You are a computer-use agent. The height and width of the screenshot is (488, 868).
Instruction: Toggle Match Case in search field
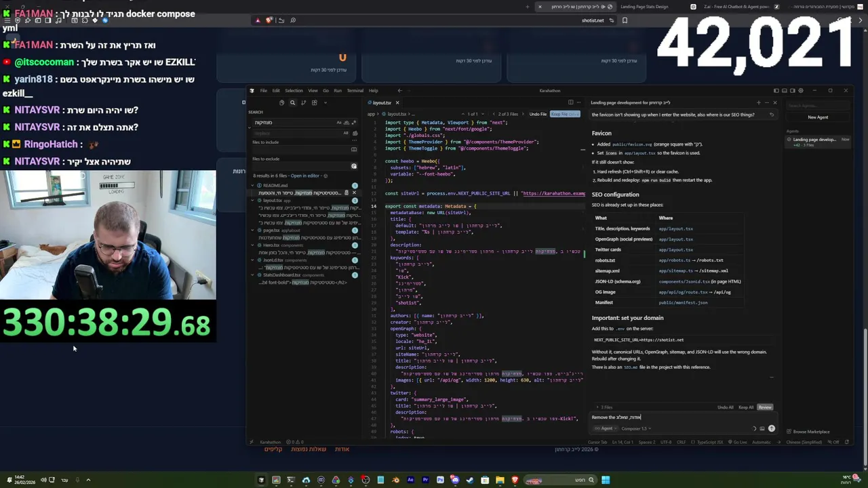[339, 122]
